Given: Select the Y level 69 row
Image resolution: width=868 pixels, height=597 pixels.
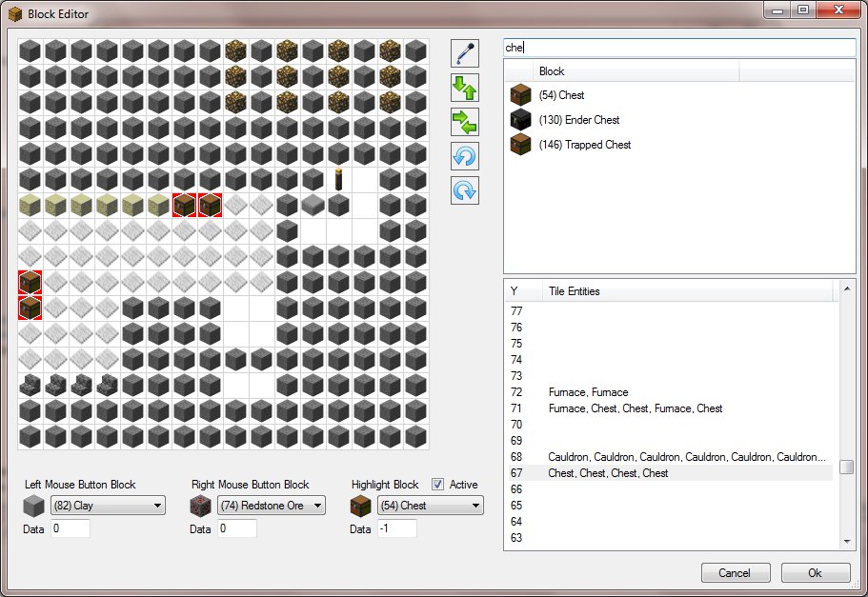Looking at the screenshot, I should coord(670,441).
